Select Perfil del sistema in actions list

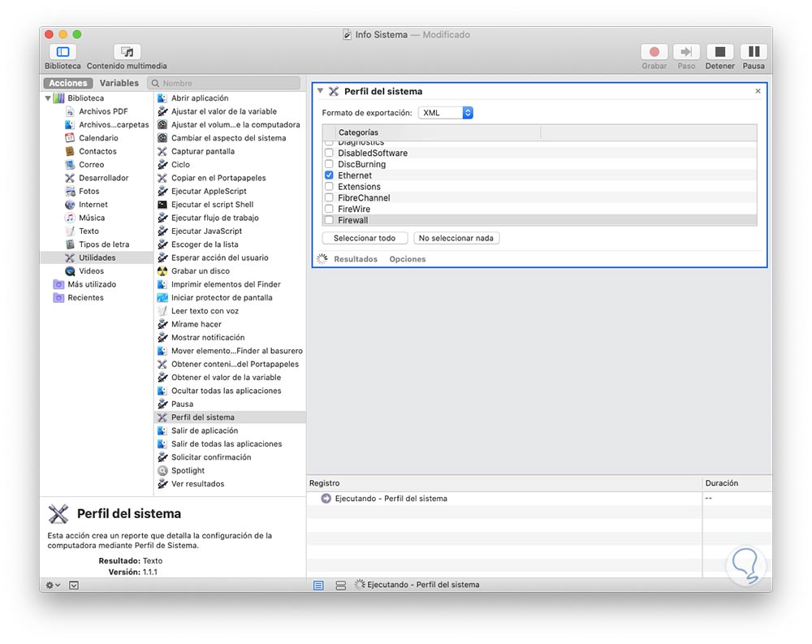[x=230, y=417]
